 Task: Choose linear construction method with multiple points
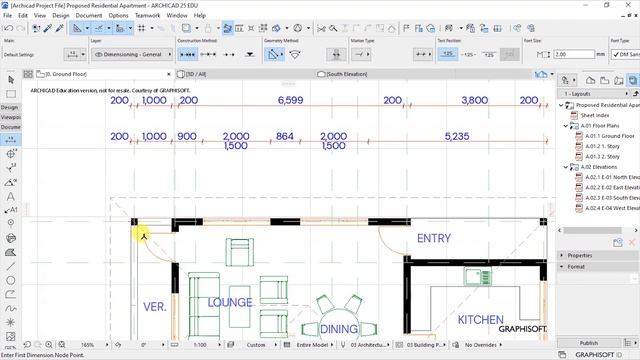(x=188, y=54)
